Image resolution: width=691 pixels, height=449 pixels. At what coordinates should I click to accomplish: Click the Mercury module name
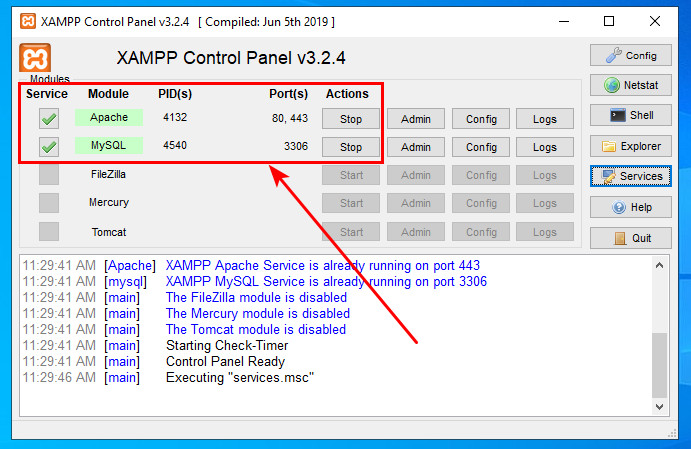point(109,202)
